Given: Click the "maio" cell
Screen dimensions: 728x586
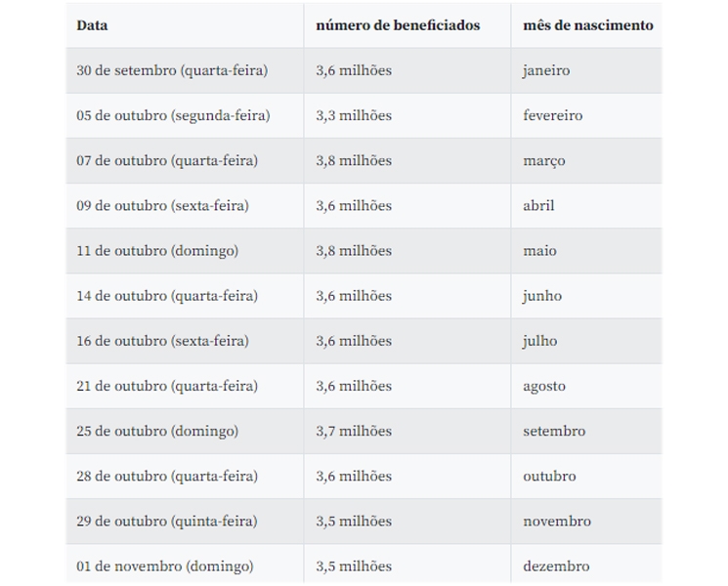Looking at the screenshot, I should (587, 251).
